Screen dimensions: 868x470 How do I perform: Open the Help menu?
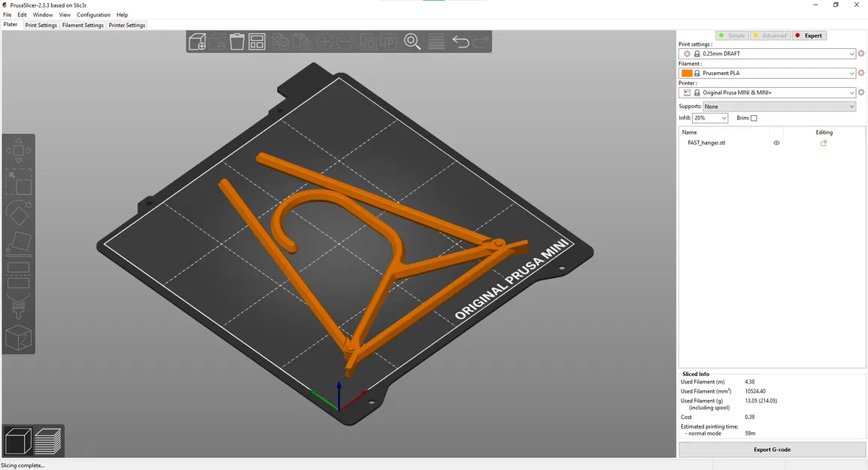(123, 15)
